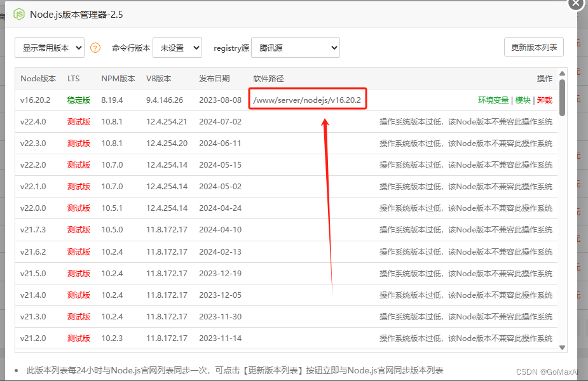The width and height of the screenshot is (588, 381).
Task: Click the path /www/server/nodejs/v16.20.2
Action: [307, 100]
